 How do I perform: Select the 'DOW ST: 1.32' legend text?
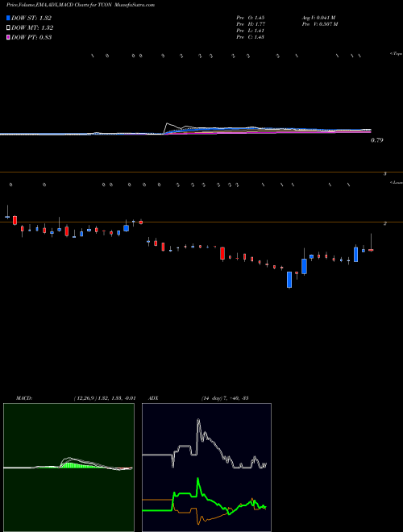[31, 19]
